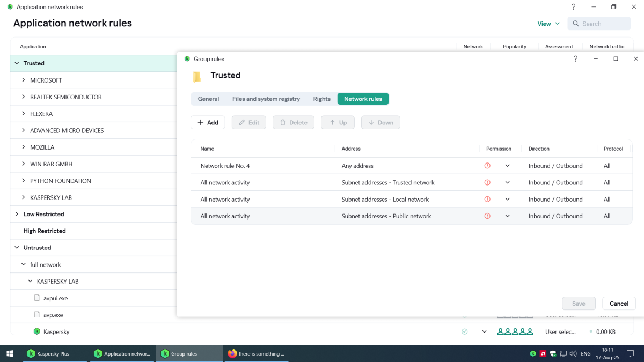The width and height of the screenshot is (644, 362).
Task: Click block icon for the Trusted network rule
Action: 487,182
